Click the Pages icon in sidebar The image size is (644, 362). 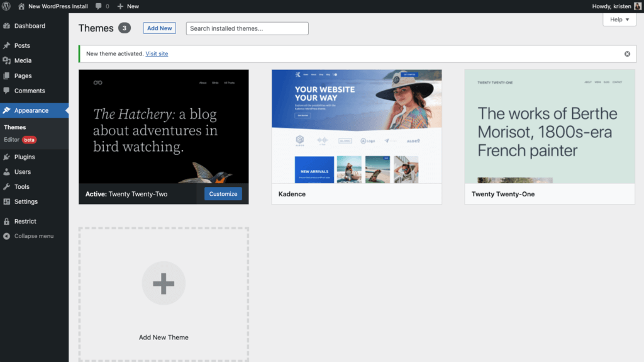coord(6,76)
